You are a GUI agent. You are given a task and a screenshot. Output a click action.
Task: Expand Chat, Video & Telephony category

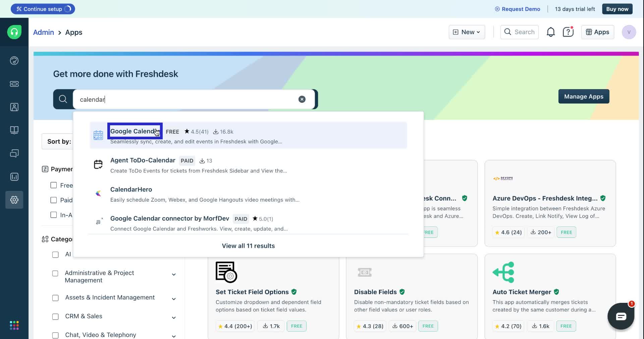click(174, 336)
